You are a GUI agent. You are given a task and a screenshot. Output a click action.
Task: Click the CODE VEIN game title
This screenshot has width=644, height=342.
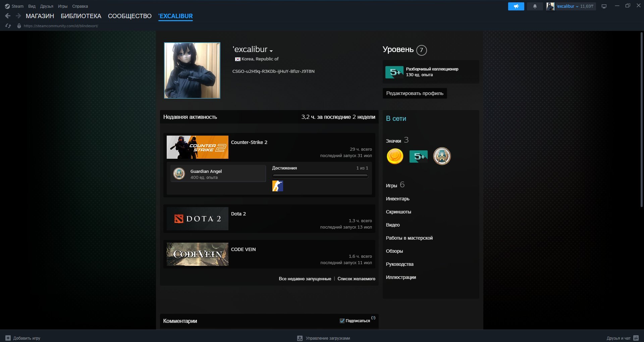coord(243,249)
